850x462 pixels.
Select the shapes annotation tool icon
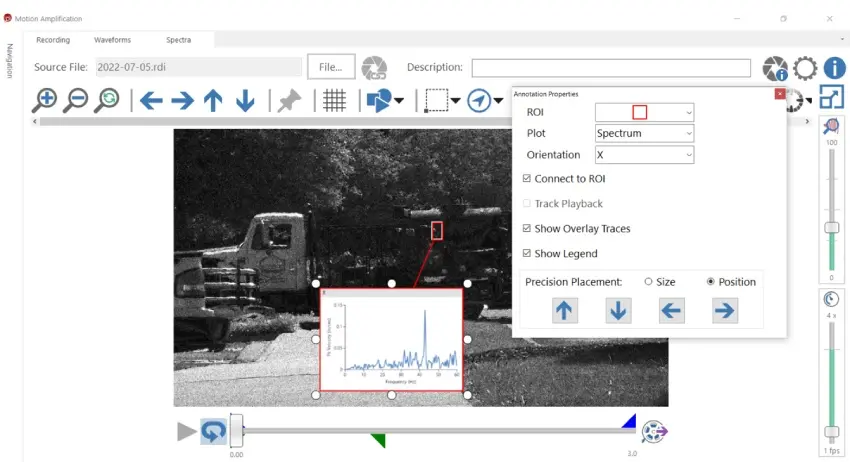coord(379,101)
